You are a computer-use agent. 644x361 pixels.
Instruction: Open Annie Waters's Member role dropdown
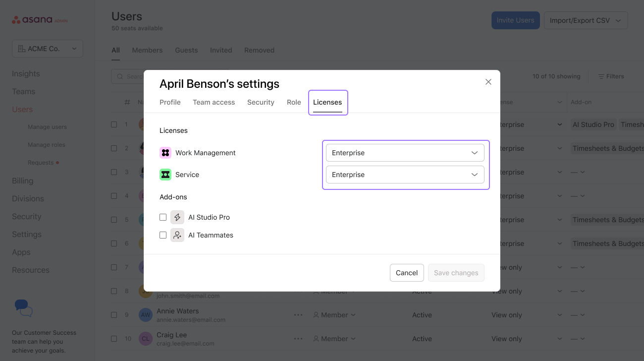click(334, 315)
